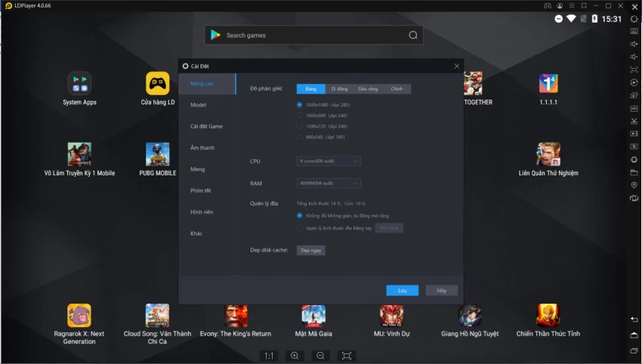Click the volume down icon
The height and width of the screenshot is (364, 642).
click(634, 57)
